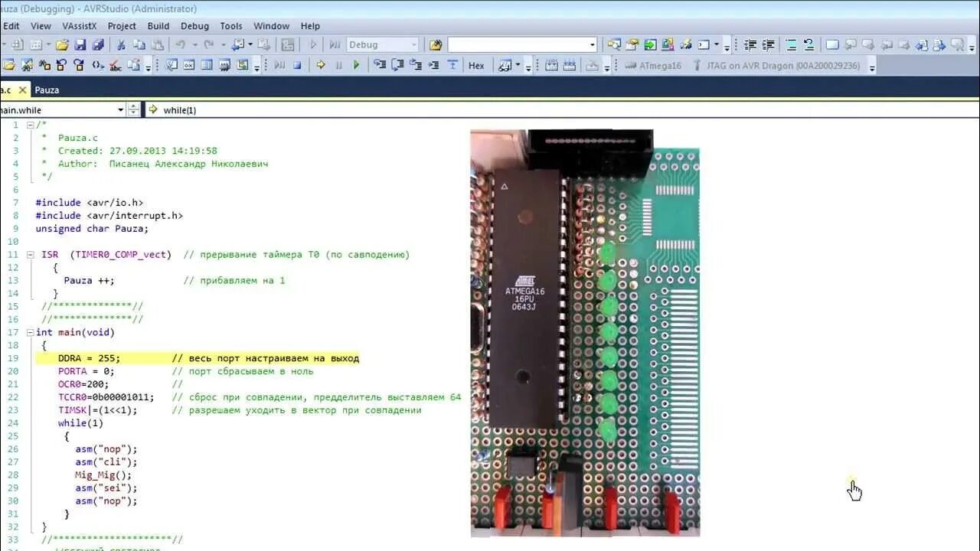Click the code line 'OCR0=200;'

[83, 384]
